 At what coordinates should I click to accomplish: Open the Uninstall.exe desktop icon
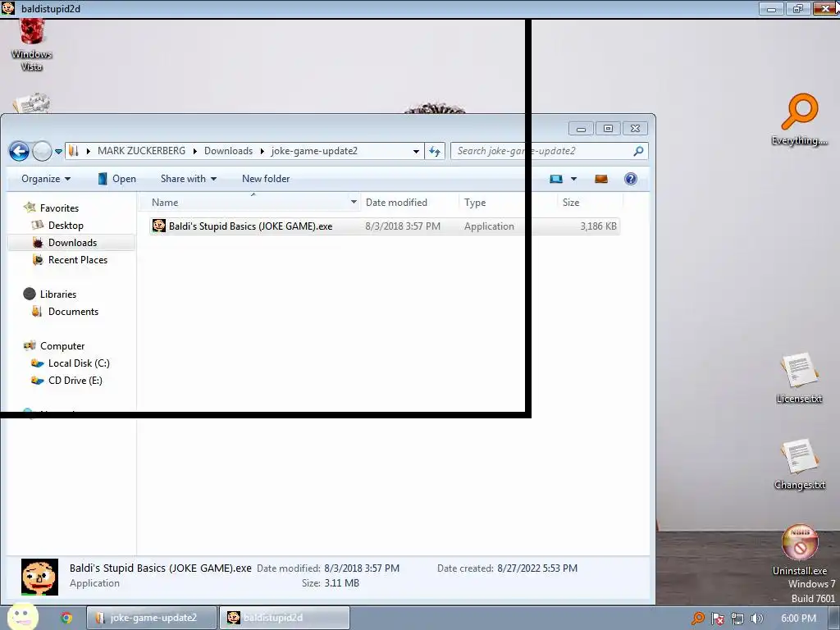(799, 549)
